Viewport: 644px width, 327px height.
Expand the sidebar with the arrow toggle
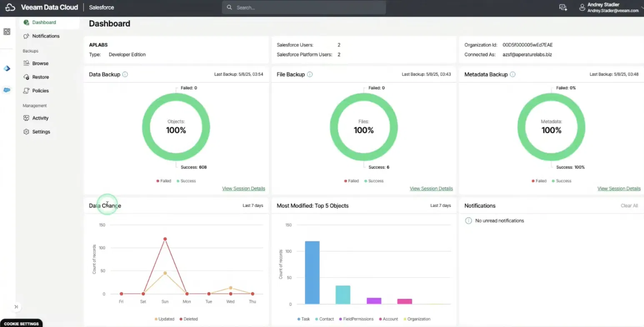coord(16,307)
